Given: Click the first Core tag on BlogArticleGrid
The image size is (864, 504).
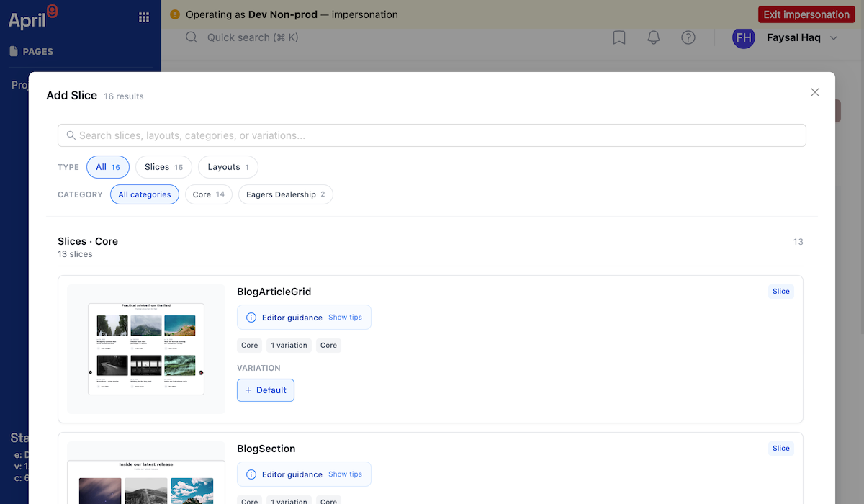Looking at the screenshot, I should [250, 346].
